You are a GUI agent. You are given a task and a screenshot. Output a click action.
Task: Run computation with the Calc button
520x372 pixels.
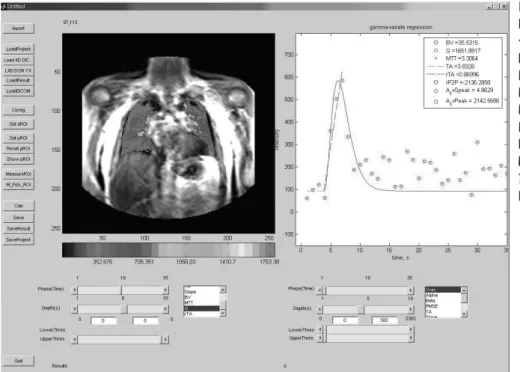pos(18,206)
